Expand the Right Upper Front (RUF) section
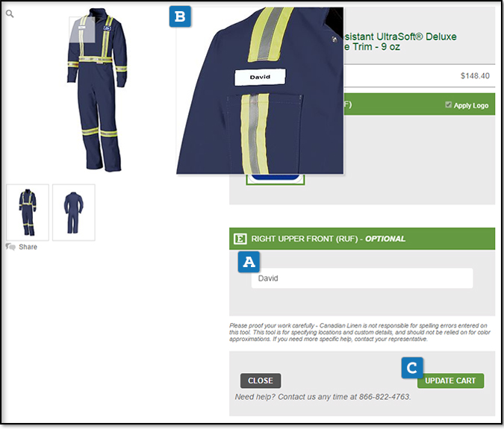Viewport: 504px width, 429px height. click(329, 239)
